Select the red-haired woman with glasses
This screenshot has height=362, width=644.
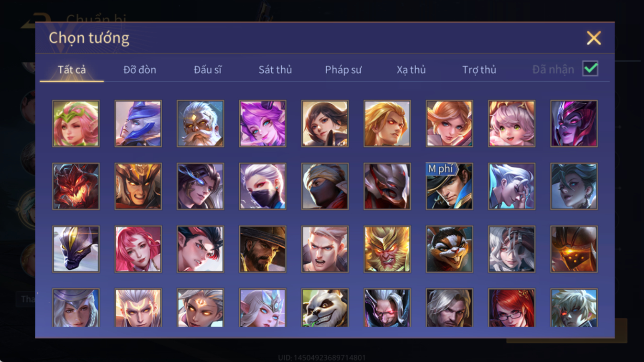(511, 308)
